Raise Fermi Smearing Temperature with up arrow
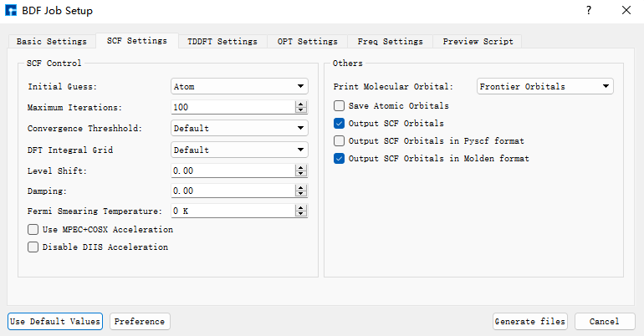This screenshot has height=336, width=644. click(301, 208)
